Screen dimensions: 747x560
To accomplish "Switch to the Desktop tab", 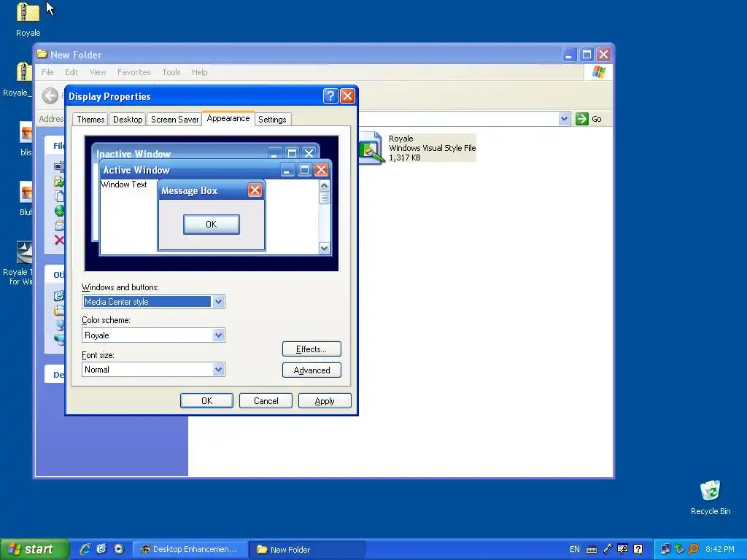I will pyautogui.click(x=128, y=119).
